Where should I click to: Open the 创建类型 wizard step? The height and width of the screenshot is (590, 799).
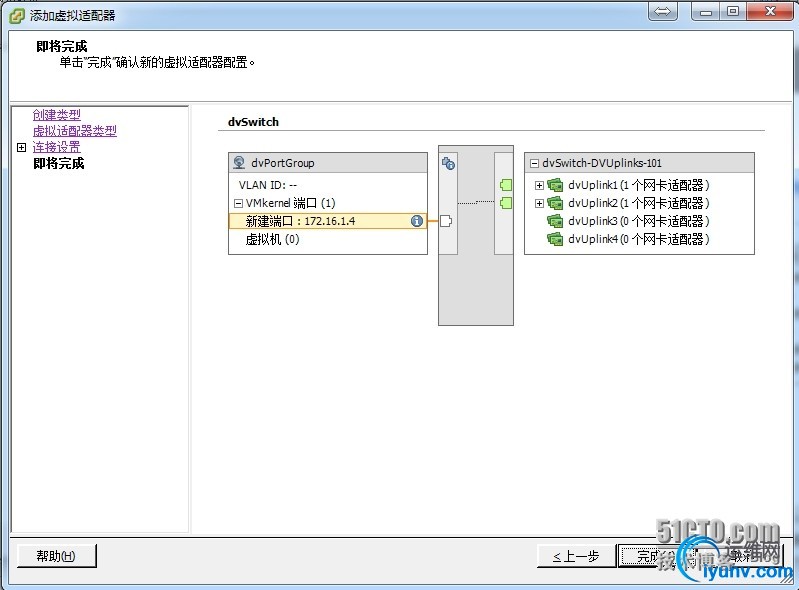(x=57, y=115)
